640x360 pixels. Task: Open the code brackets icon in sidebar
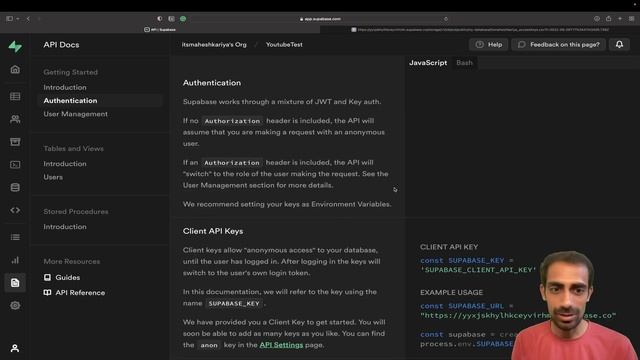point(15,210)
